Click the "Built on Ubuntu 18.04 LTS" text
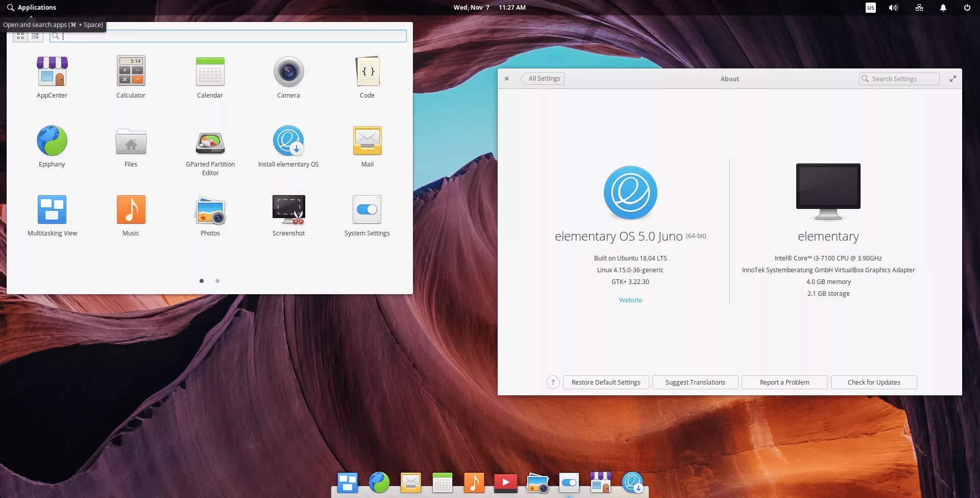 [630, 258]
